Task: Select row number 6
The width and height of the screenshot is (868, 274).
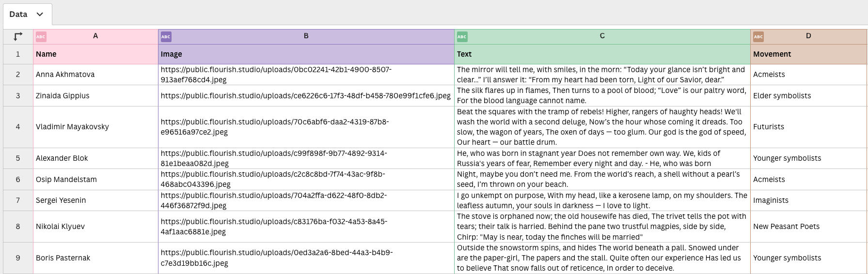Action: [x=18, y=180]
